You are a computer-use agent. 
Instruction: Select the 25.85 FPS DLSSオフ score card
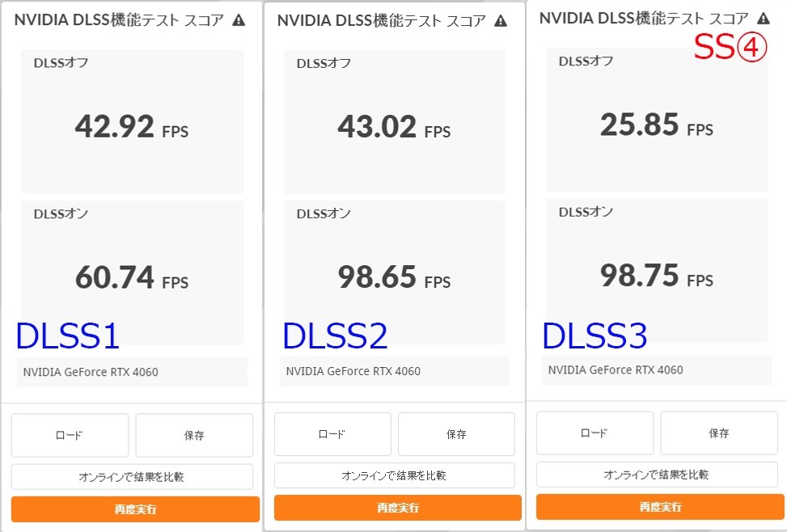coord(656,120)
